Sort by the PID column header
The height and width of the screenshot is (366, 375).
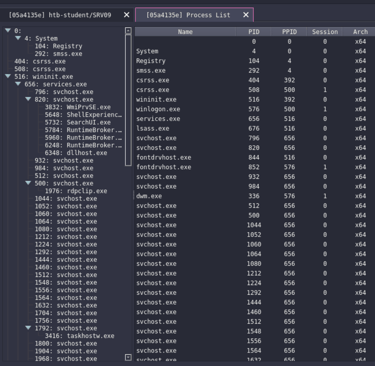click(x=254, y=32)
